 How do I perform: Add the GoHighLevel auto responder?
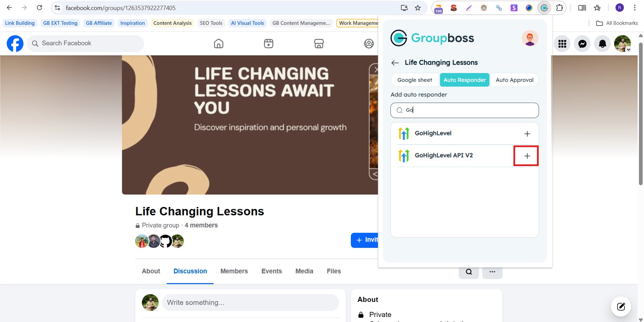point(527,134)
